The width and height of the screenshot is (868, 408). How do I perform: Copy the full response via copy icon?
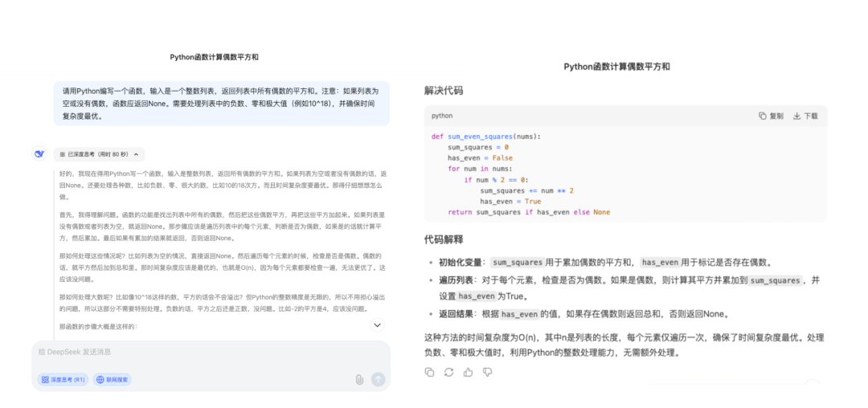coord(429,372)
